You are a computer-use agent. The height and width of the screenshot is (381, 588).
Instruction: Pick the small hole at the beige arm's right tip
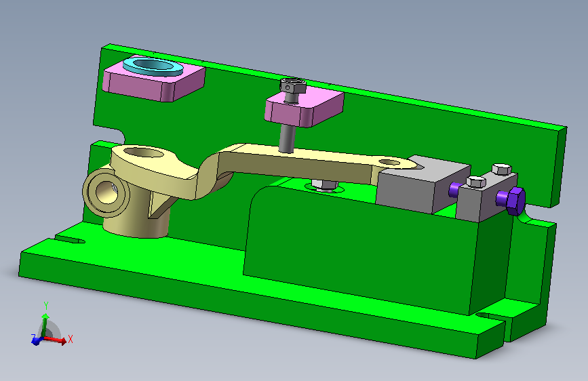tap(389, 163)
